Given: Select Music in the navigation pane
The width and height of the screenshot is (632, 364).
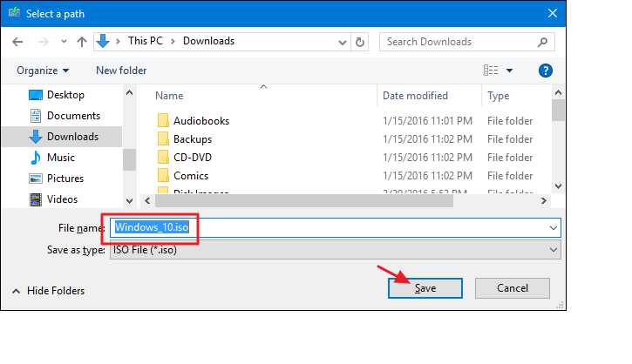Looking at the screenshot, I should 60,158.
